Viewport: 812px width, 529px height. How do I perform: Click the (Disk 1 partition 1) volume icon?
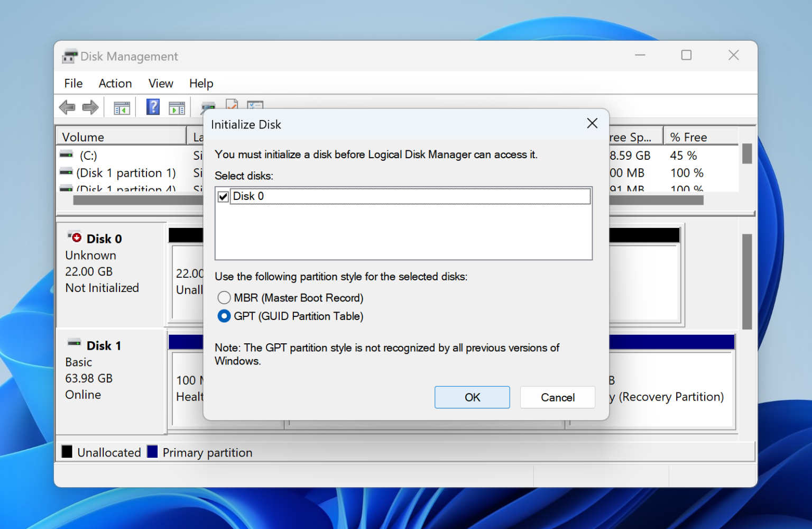coord(67,172)
